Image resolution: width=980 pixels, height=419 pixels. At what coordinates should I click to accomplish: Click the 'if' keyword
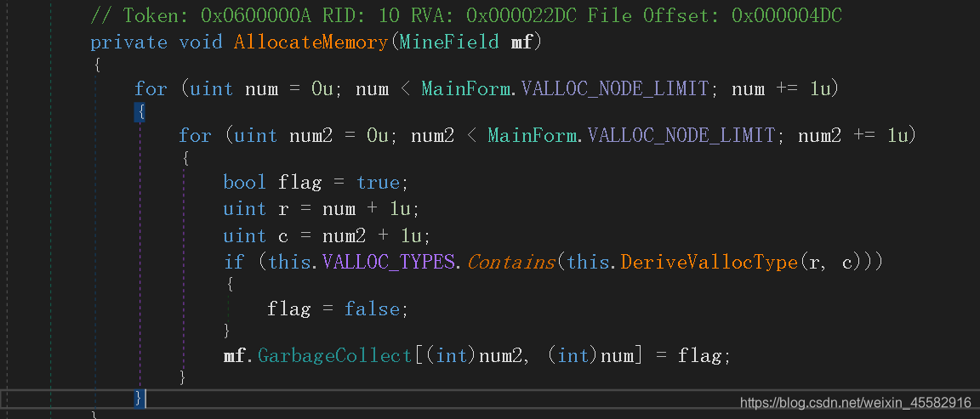tap(234, 263)
